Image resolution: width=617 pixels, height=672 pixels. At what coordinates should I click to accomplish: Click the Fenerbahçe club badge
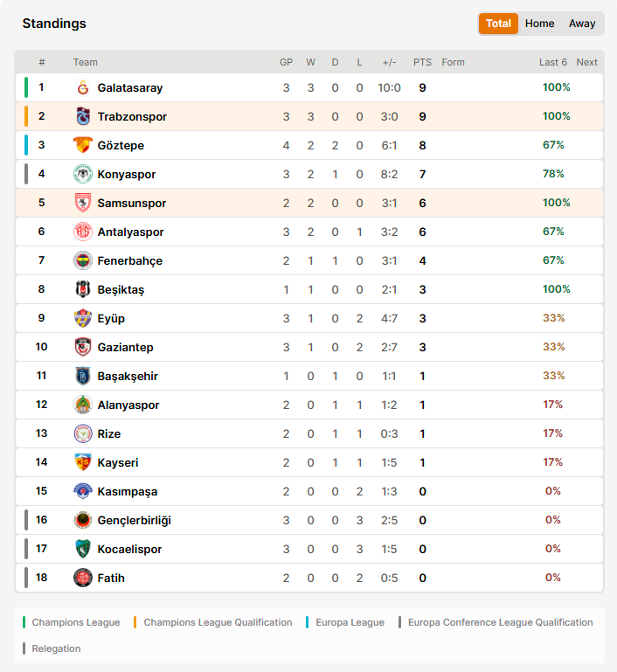click(83, 260)
